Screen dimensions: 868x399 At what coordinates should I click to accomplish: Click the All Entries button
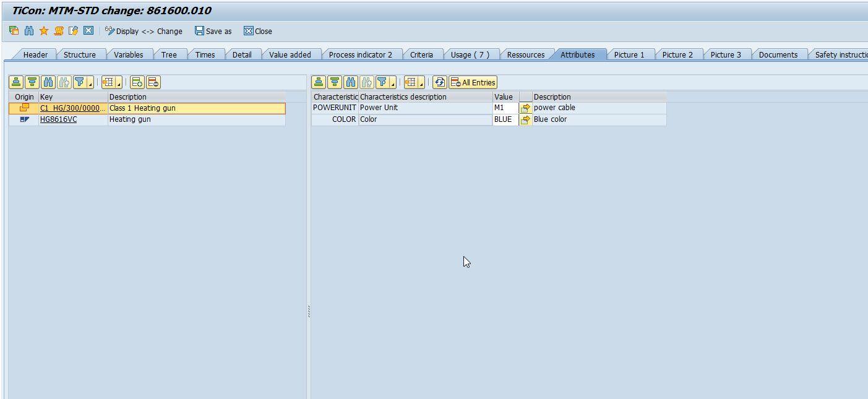pyautogui.click(x=473, y=82)
